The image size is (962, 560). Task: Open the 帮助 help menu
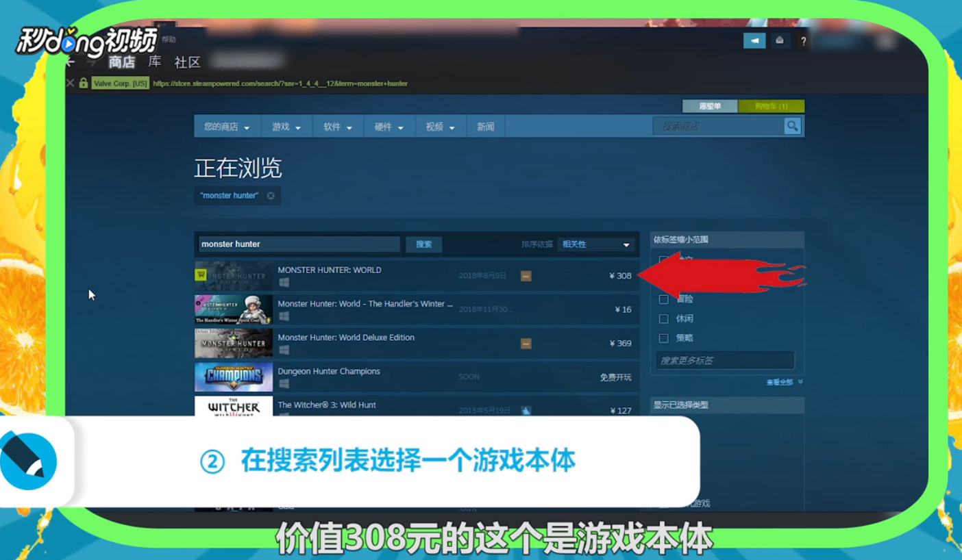click(x=169, y=40)
